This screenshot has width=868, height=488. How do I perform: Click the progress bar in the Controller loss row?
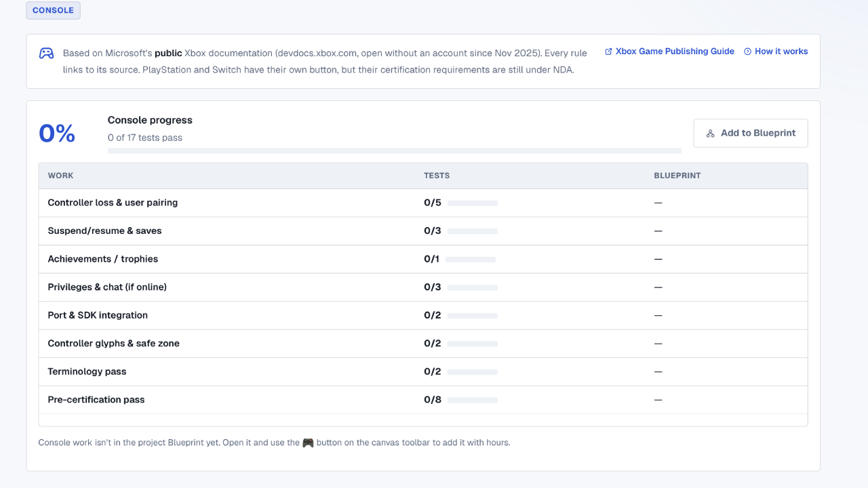(473, 203)
